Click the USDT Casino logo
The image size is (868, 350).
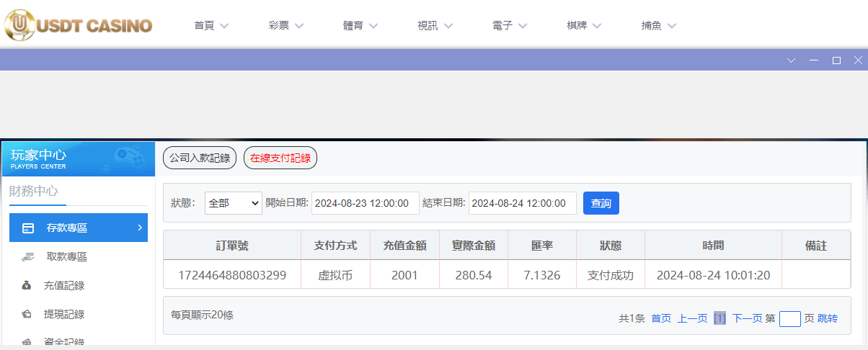click(x=79, y=25)
